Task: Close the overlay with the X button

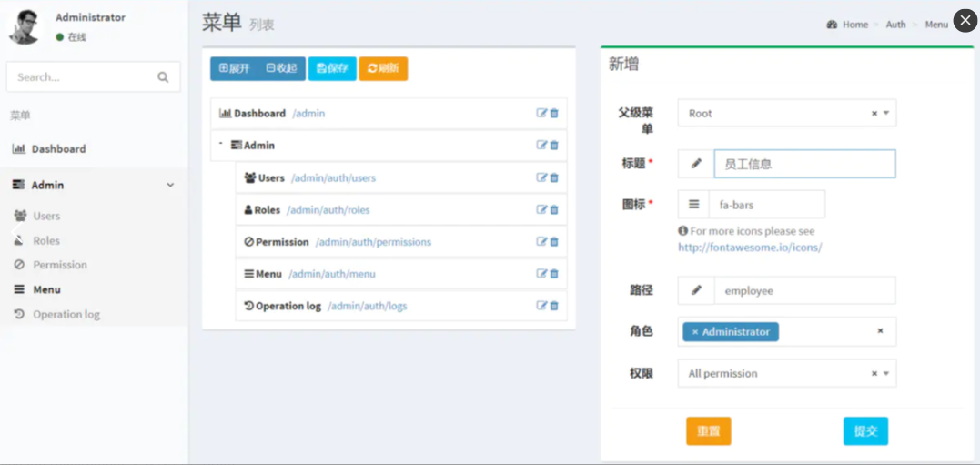Action: click(965, 23)
